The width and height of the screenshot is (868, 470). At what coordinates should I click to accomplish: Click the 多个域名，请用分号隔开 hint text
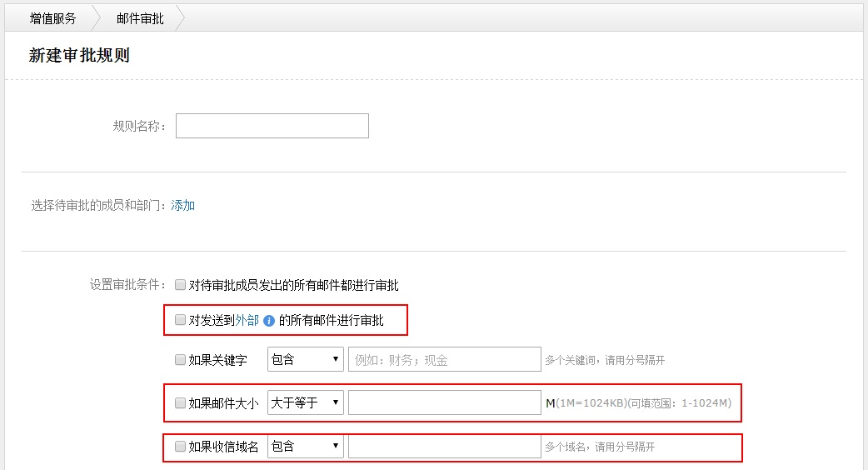tap(600, 447)
